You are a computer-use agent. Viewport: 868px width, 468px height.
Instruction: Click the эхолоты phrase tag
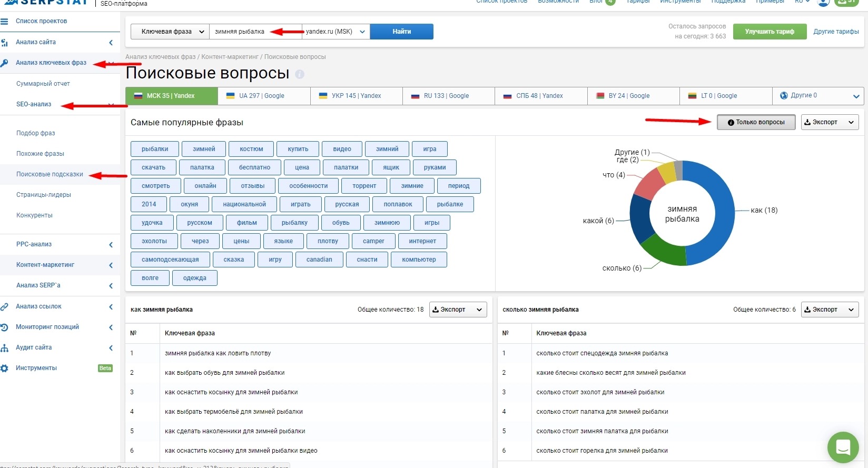(x=154, y=241)
